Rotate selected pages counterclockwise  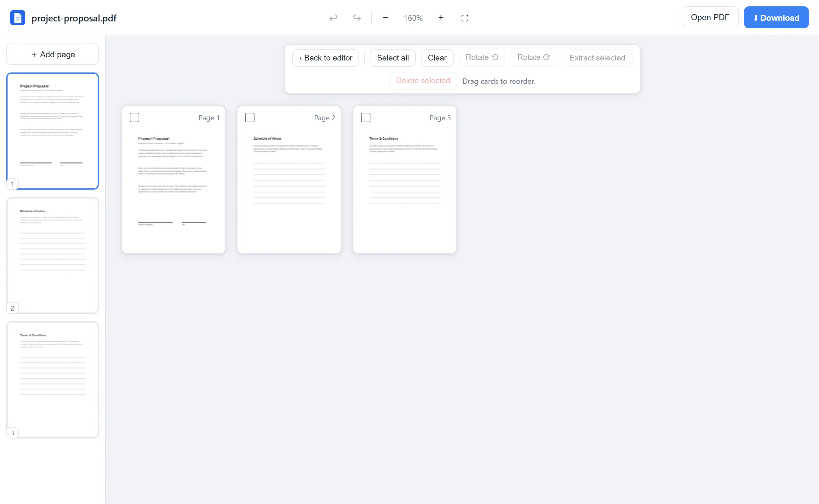(482, 58)
